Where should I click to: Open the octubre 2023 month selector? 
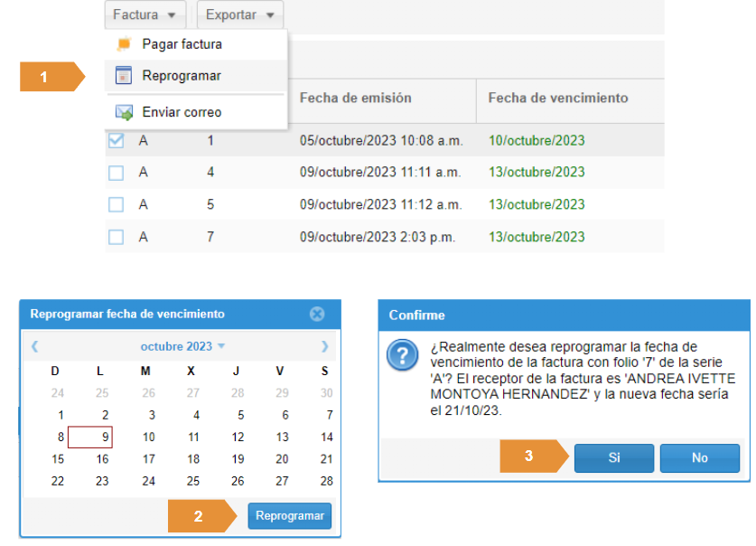click(x=182, y=346)
